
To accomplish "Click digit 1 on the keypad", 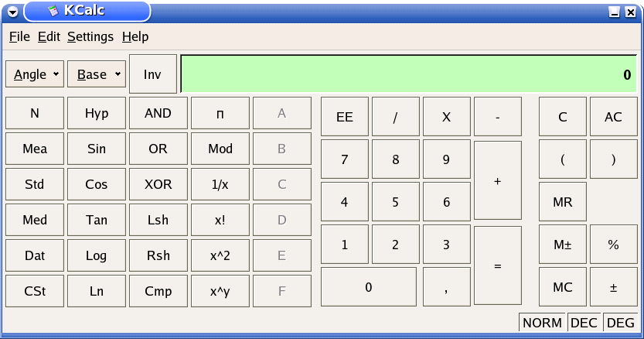I will tap(345, 245).
